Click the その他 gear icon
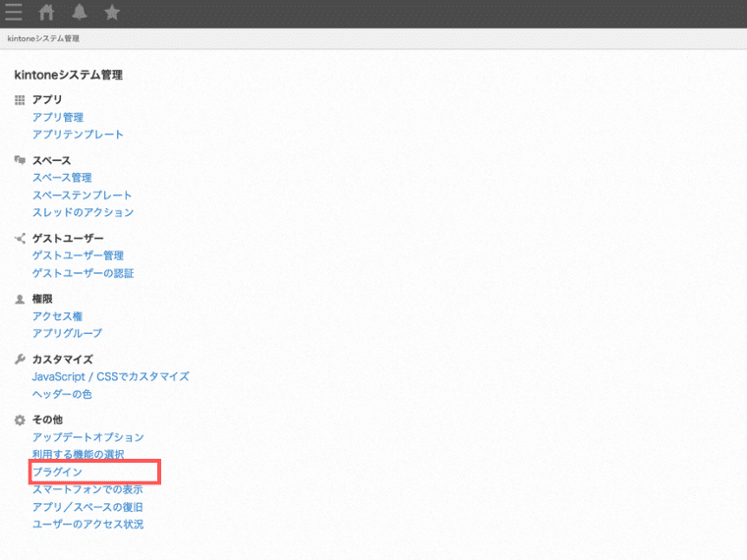Image resolution: width=747 pixels, height=560 pixels. (x=20, y=420)
